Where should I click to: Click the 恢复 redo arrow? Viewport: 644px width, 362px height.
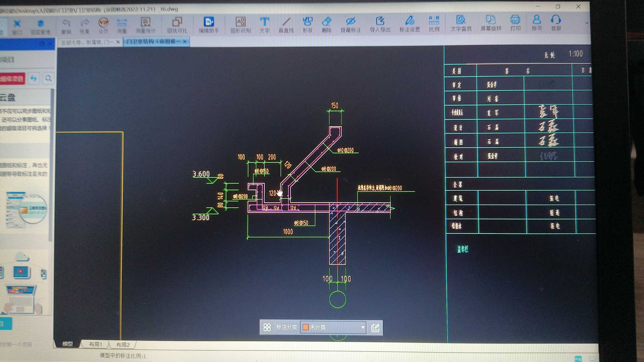pos(85,26)
